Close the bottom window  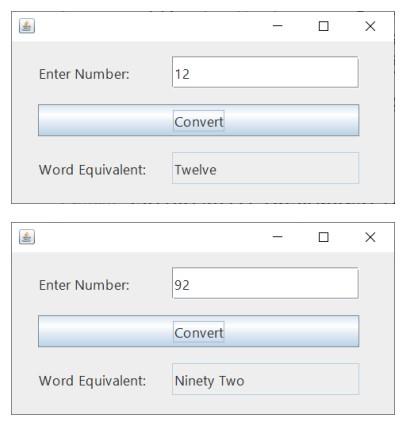point(370,237)
